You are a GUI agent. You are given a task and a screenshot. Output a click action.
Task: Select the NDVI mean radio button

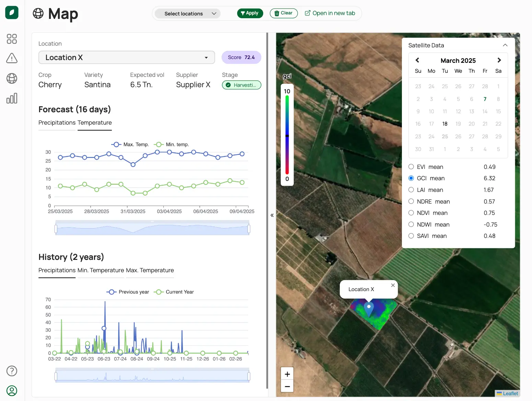[x=411, y=213]
